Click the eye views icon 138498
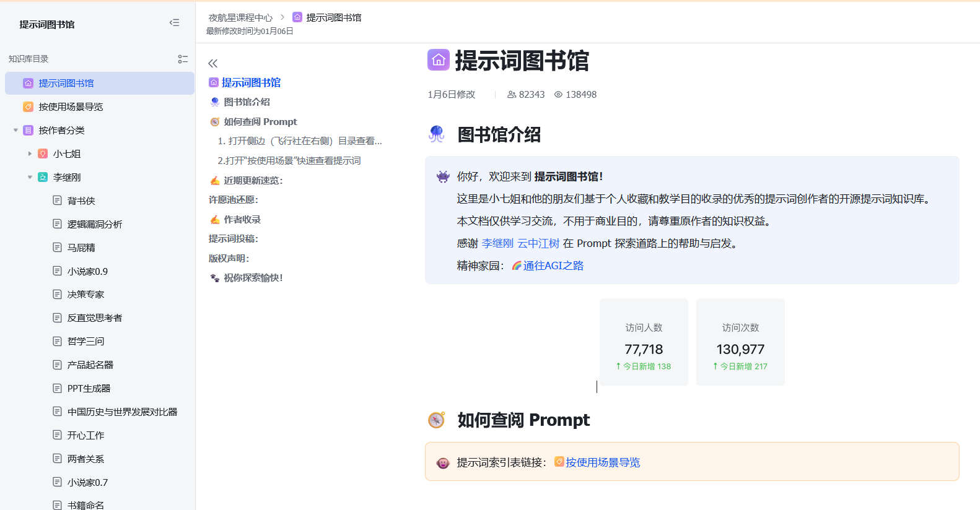 point(558,95)
